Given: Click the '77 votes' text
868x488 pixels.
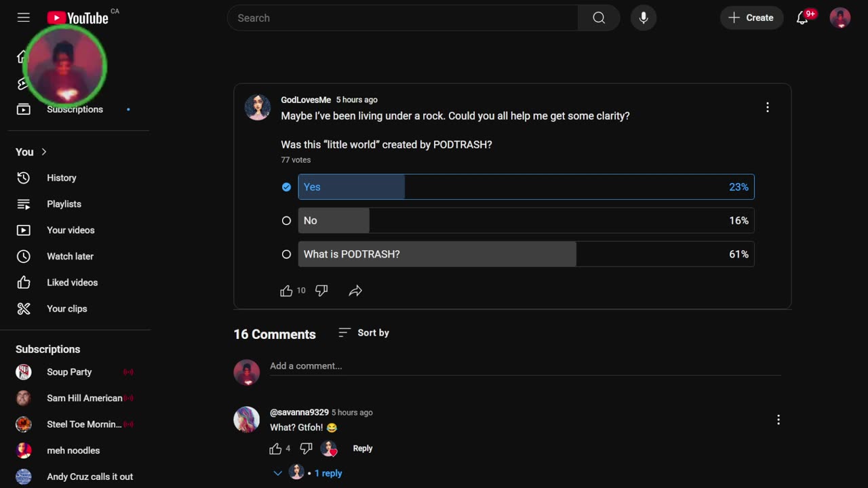Looking at the screenshot, I should tap(296, 160).
